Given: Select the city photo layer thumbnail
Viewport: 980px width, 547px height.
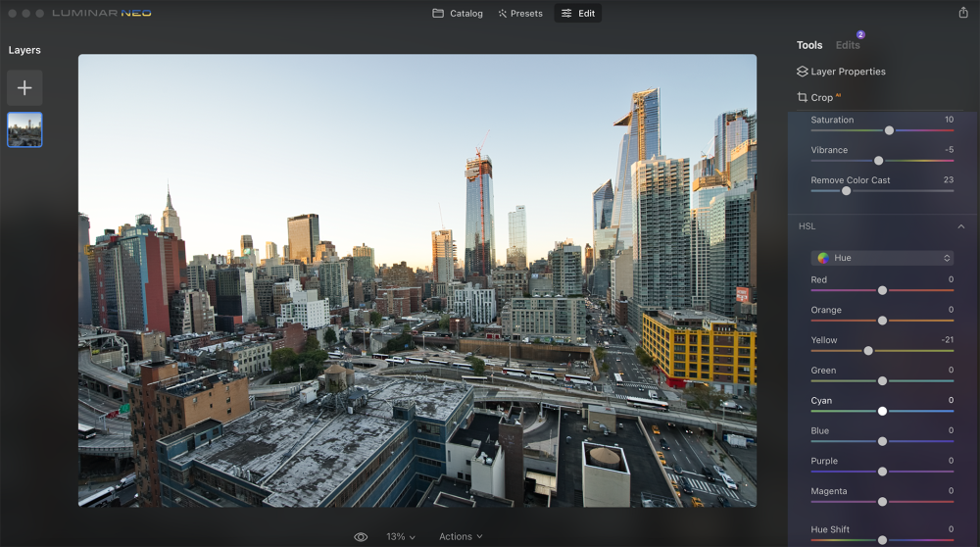Looking at the screenshot, I should (24, 129).
